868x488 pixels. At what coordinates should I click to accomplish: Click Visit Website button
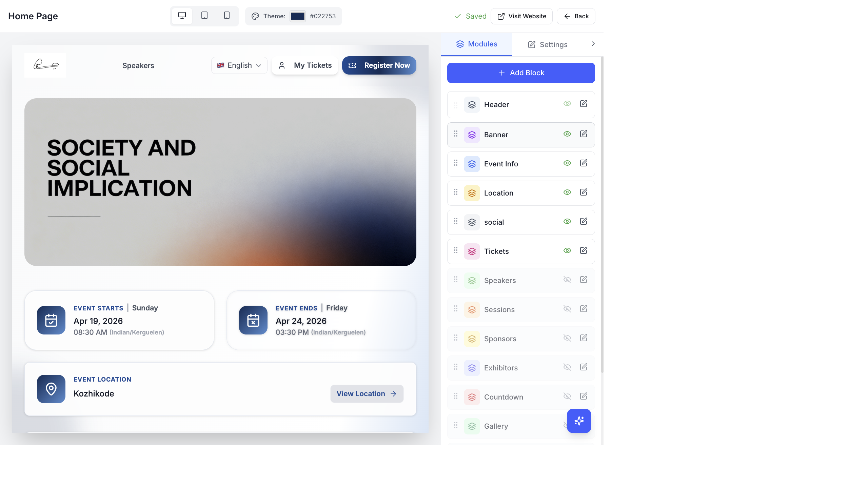(x=521, y=16)
